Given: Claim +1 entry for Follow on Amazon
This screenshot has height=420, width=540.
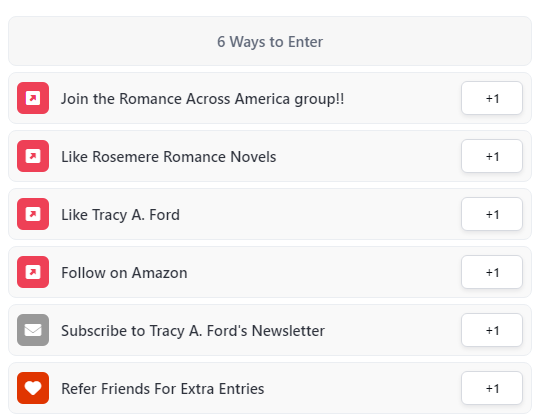Looking at the screenshot, I should click(x=492, y=272).
